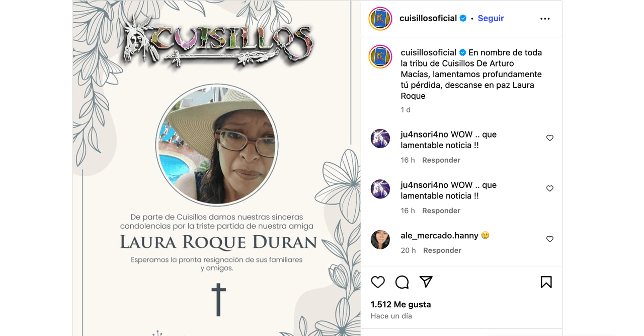Save the post with the bookmark icon
The height and width of the screenshot is (336, 644).
[546, 282]
